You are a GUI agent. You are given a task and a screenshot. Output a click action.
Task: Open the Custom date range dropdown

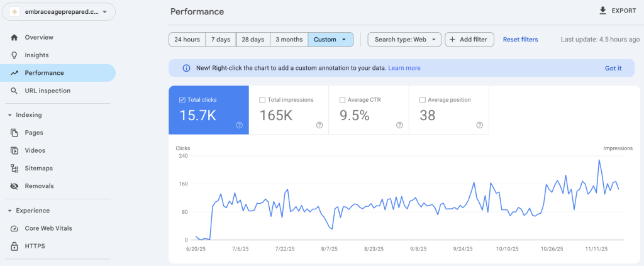tap(330, 40)
